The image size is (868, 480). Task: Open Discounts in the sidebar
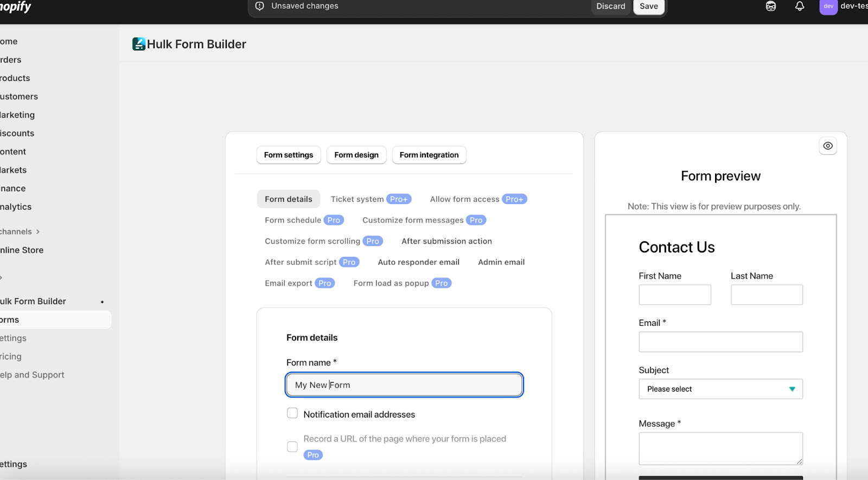coord(17,134)
